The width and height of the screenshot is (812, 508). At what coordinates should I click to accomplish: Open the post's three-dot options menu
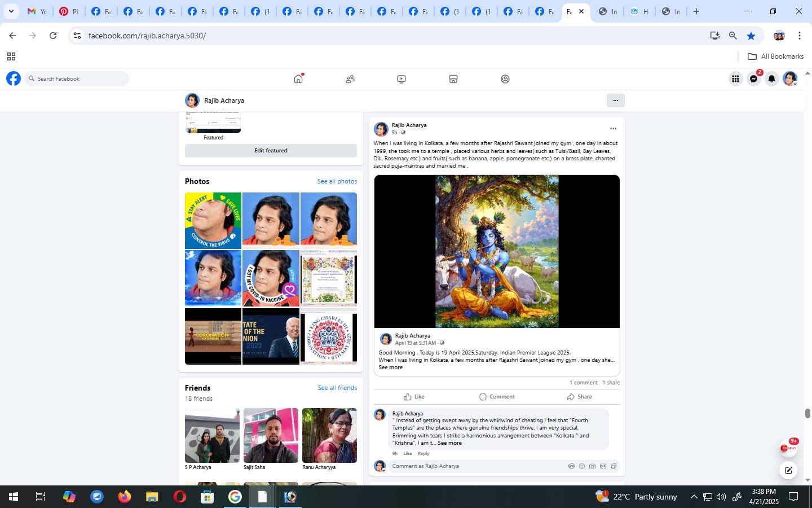(613, 129)
